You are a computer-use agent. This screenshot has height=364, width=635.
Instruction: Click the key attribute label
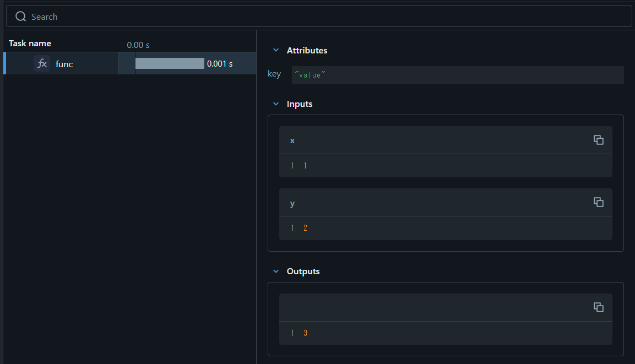click(x=274, y=74)
